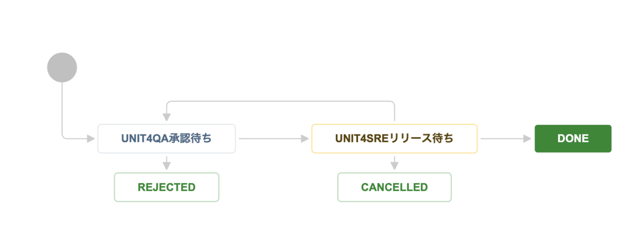Select the CANCELLED status node
This screenshot has width=644, height=231.
[x=394, y=187]
